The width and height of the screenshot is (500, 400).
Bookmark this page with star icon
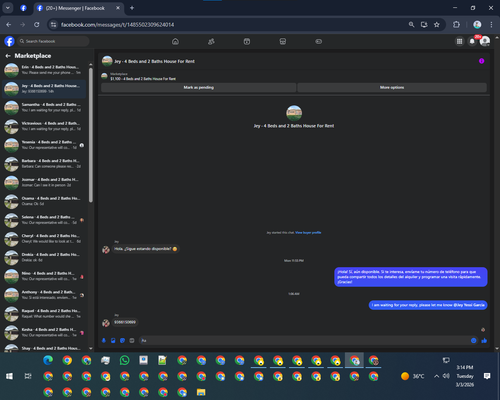(x=437, y=25)
